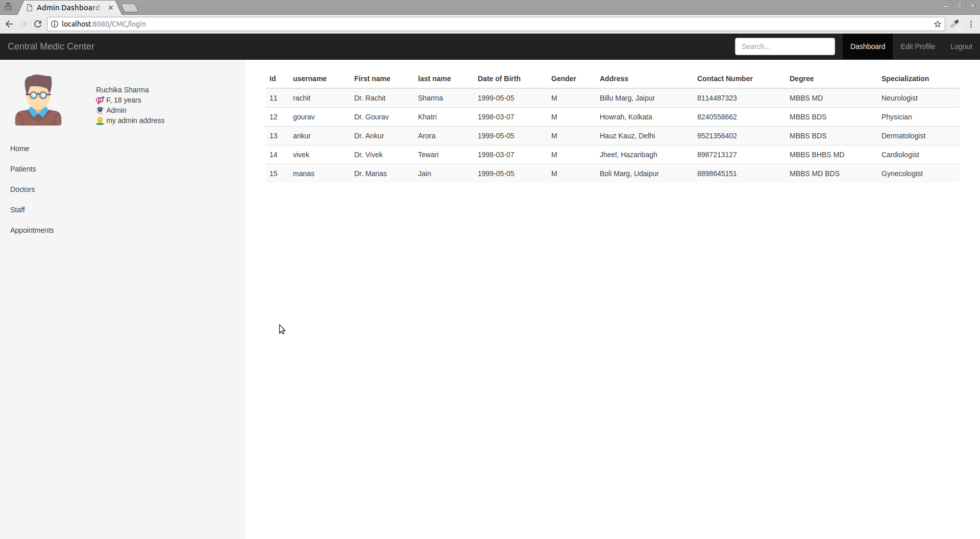Select Doctors in the sidebar
This screenshot has height=539, width=980.
click(x=22, y=189)
